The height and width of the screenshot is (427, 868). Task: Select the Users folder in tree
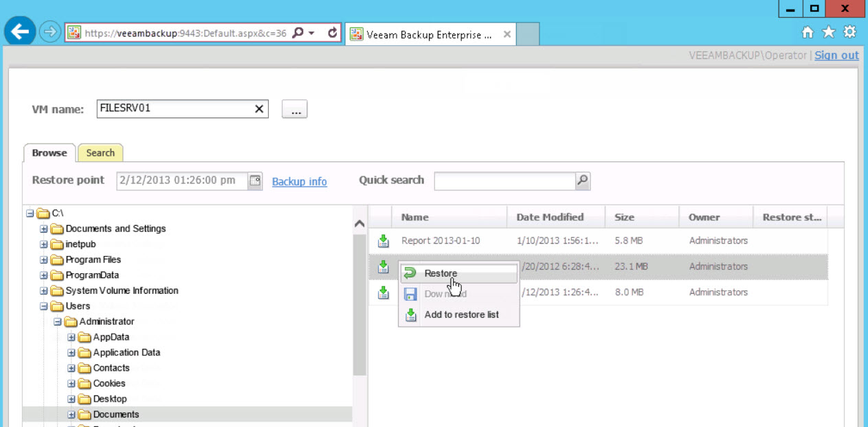[78, 306]
